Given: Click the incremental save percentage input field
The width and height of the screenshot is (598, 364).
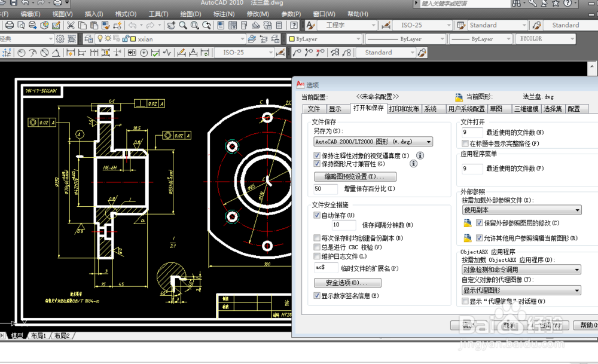Looking at the screenshot, I should (x=325, y=189).
